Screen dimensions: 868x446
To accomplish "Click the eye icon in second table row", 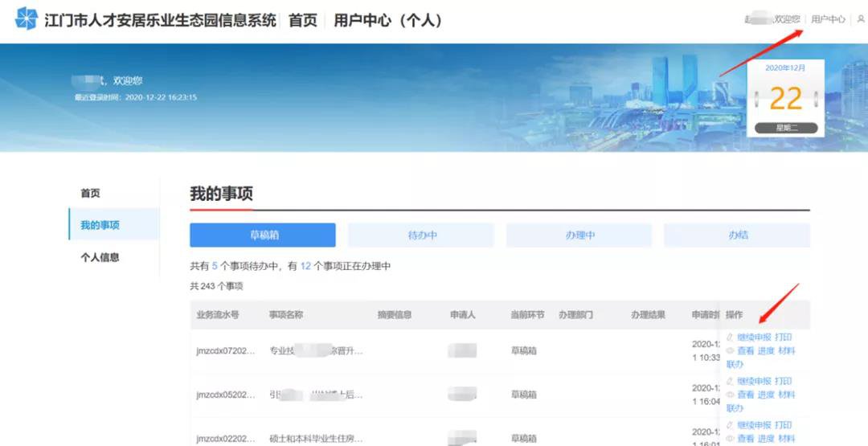I will (730, 395).
